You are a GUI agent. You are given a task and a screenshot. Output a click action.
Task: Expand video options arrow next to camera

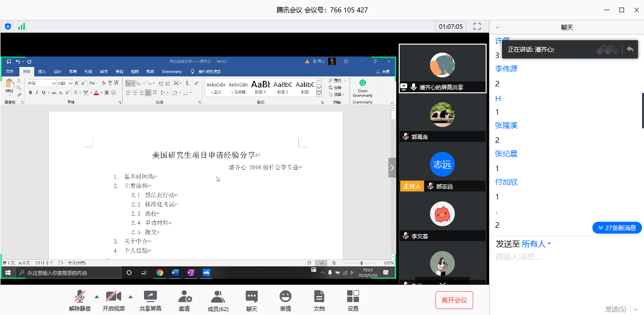pos(131,297)
